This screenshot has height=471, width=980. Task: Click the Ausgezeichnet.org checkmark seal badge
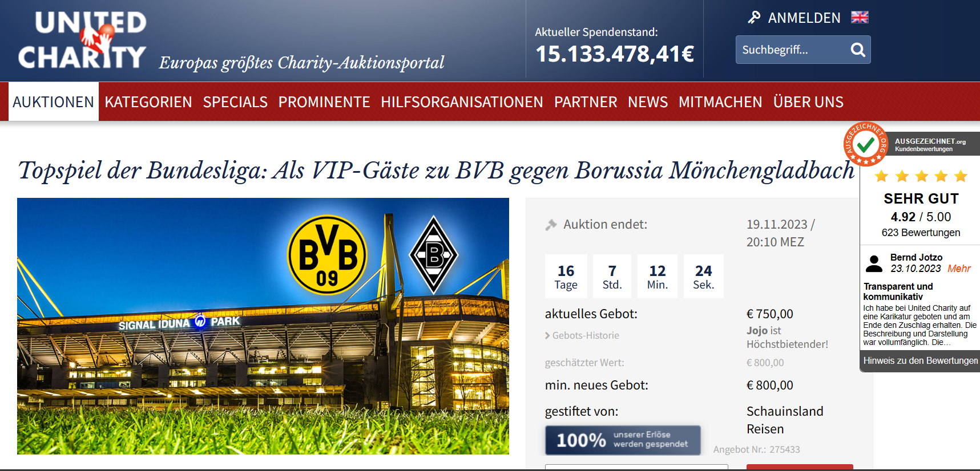click(865, 144)
